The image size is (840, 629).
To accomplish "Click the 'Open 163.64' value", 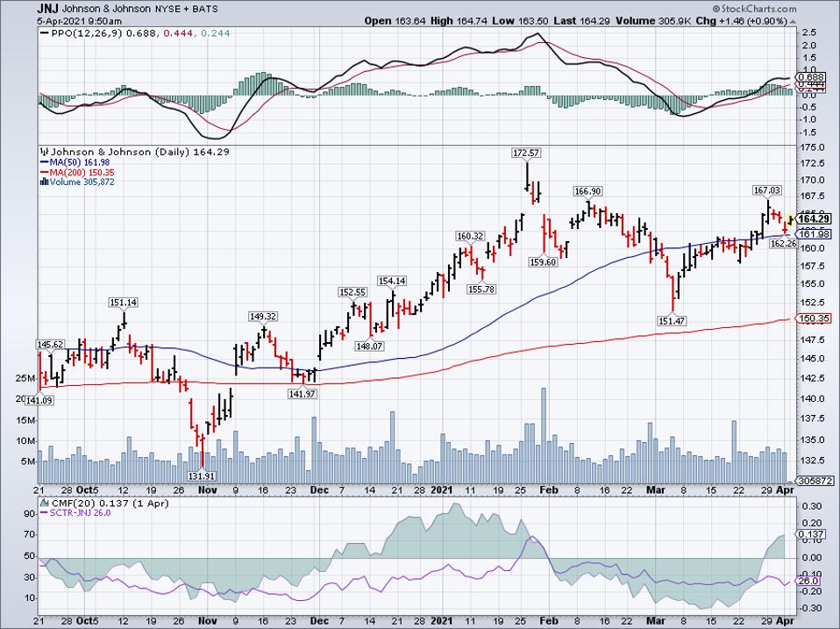I will [x=395, y=21].
